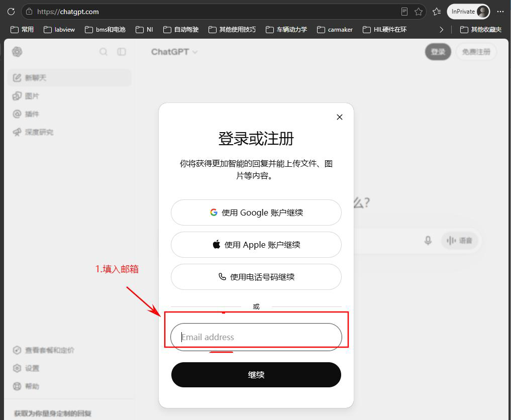Open the 其他收藏夹 bookmarks folder
The height and width of the screenshot is (420, 511).
click(x=481, y=30)
